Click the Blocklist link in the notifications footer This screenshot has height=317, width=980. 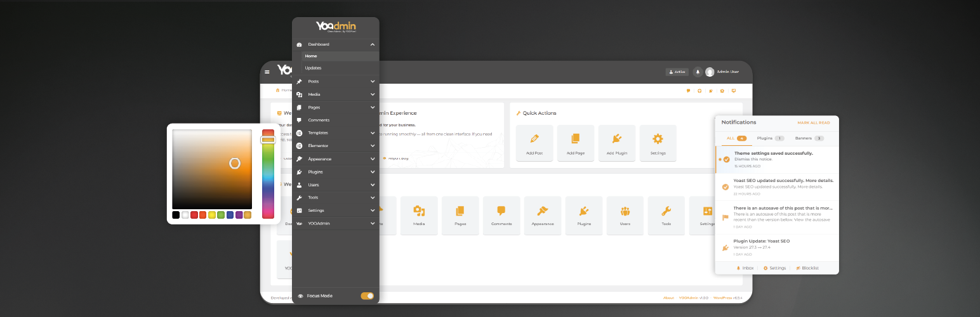click(807, 268)
